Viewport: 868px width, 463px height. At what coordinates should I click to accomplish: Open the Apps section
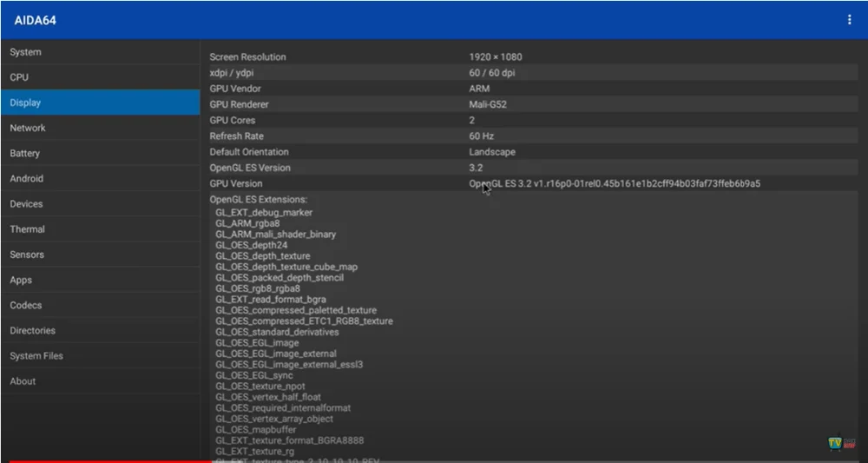(x=100, y=280)
